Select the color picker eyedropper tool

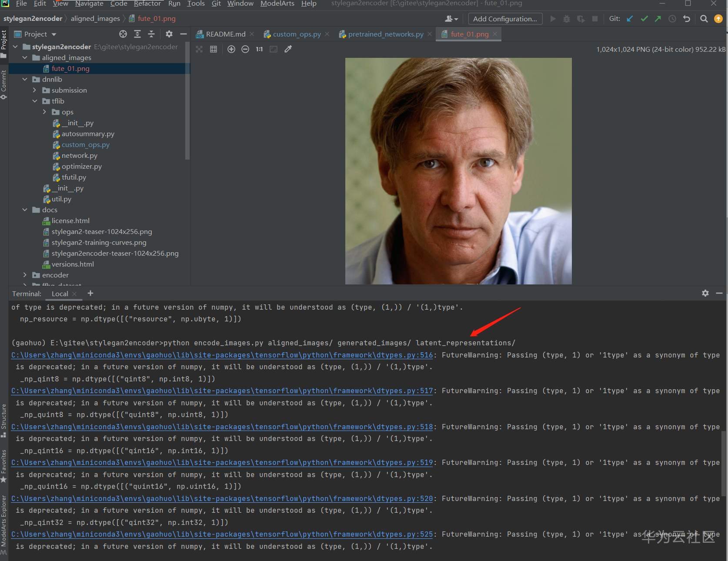288,49
